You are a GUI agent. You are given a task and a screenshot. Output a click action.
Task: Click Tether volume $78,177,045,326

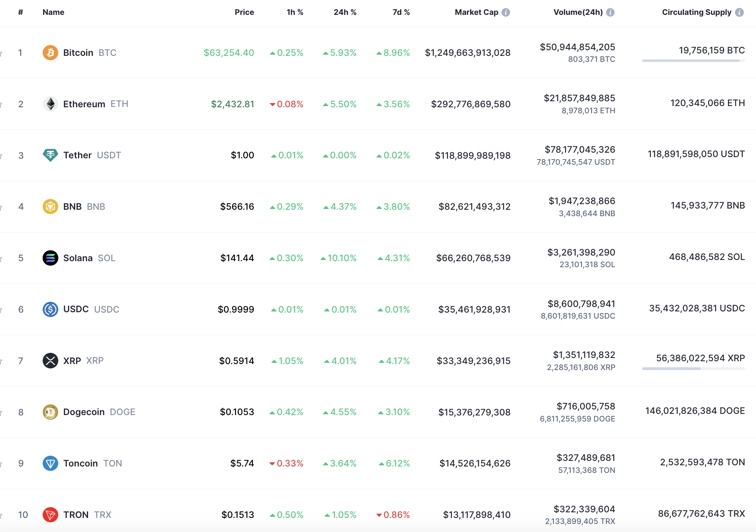coord(580,149)
